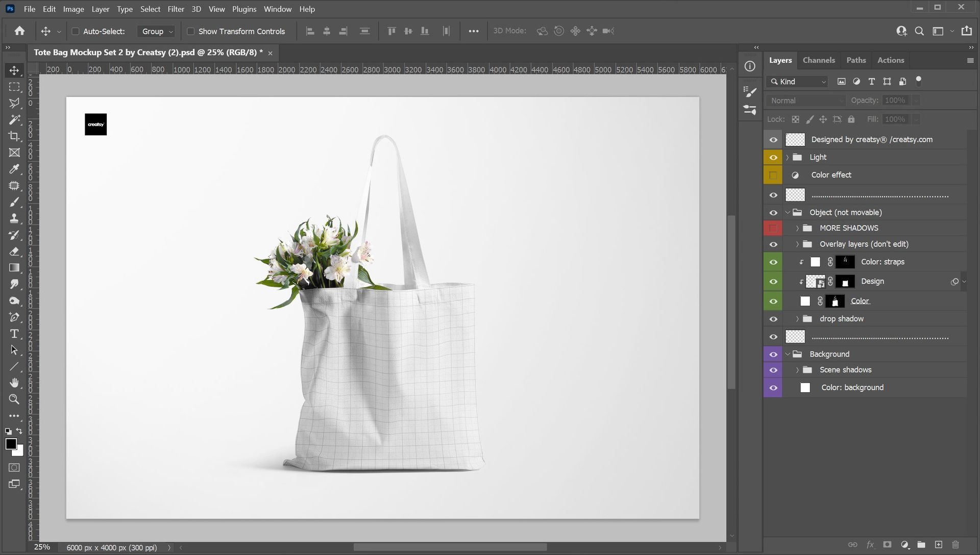Screen dimensions: 980x555
Task: Click the Opacity 100% field
Action: click(x=895, y=100)
